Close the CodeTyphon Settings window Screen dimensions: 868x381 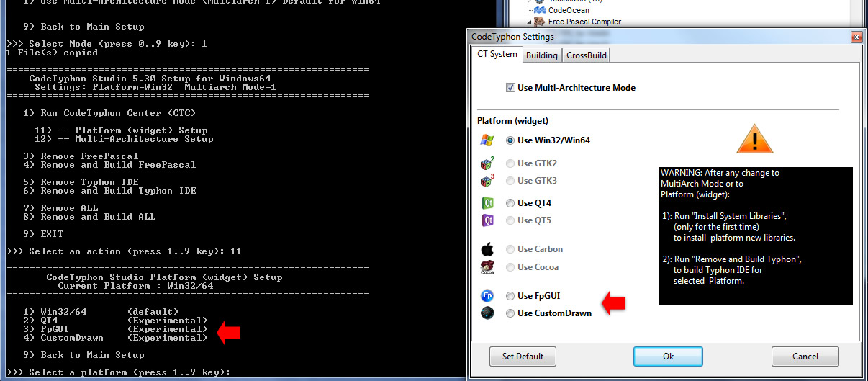(856, 37)
